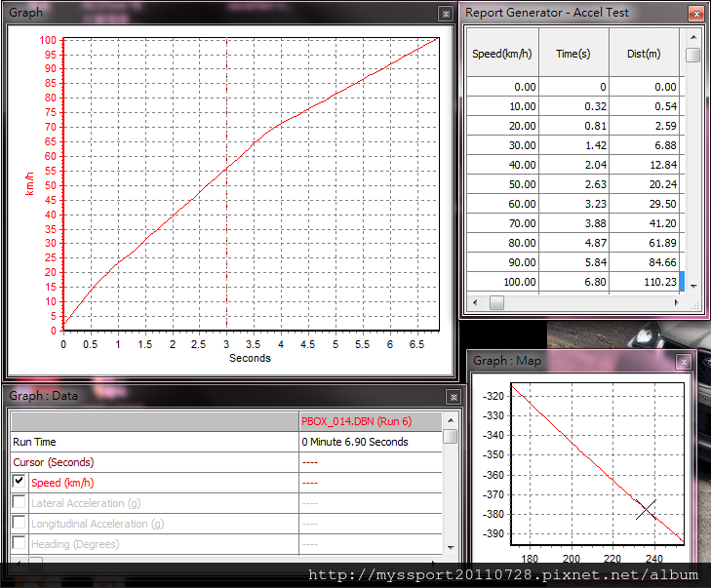
Task: Select the speed cell 20.00
Action: tap(502, 126)
